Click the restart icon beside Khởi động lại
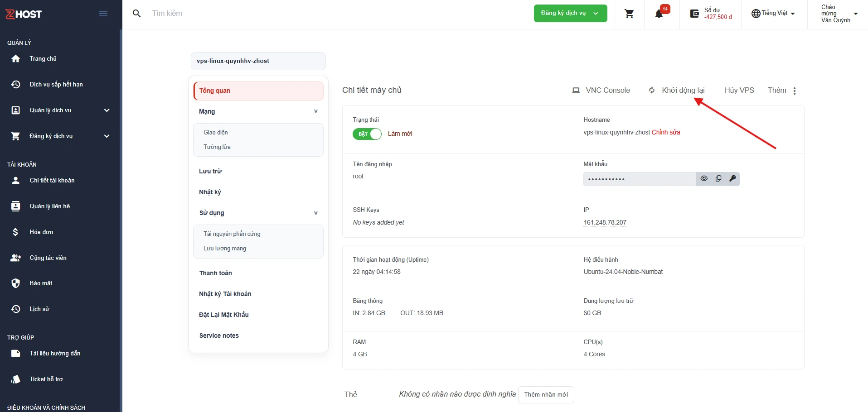This screenshot has height=412, width=868. point(652,90)
